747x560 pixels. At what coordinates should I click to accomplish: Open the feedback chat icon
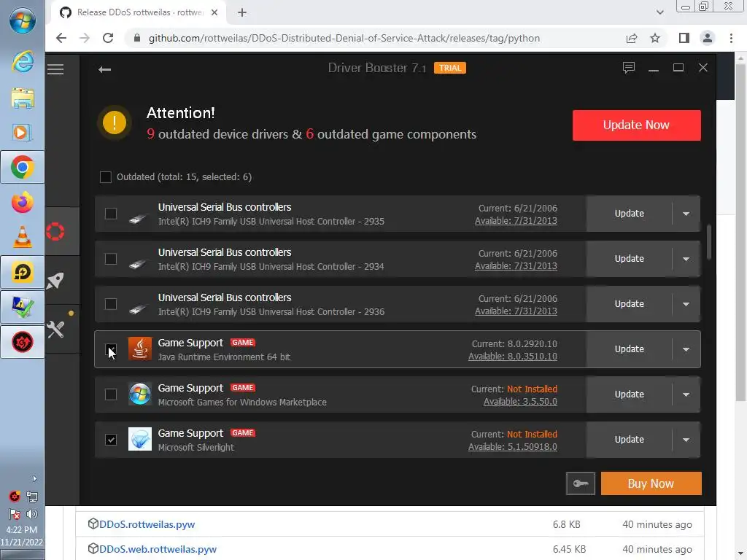click(x=629, y=68)
